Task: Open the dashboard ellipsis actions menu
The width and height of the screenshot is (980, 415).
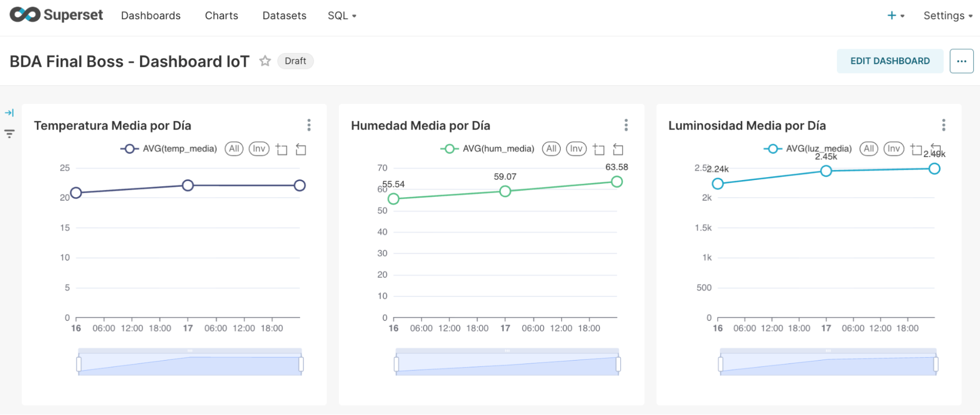Action: [x=961, y=61]
